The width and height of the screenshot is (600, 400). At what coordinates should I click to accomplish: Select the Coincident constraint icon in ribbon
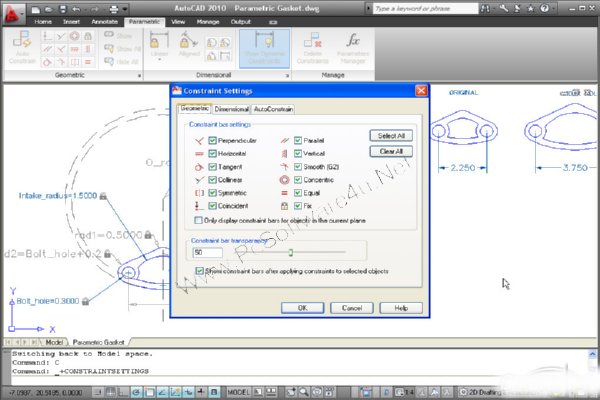pyautogui.click(x=47, y=36)
